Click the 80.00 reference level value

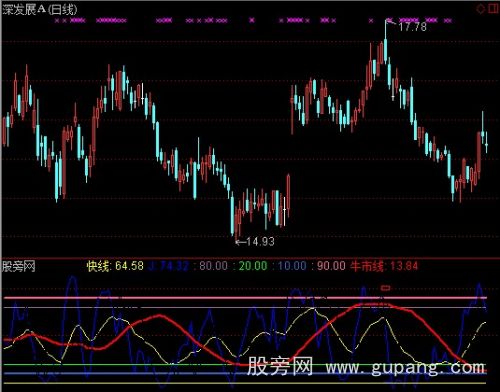tap(213, 266)
